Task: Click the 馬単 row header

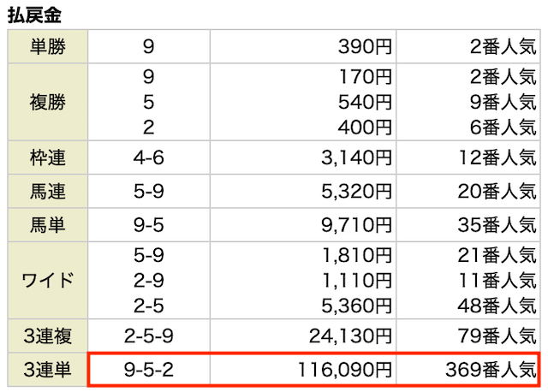Action: click(x=48, y=224)
